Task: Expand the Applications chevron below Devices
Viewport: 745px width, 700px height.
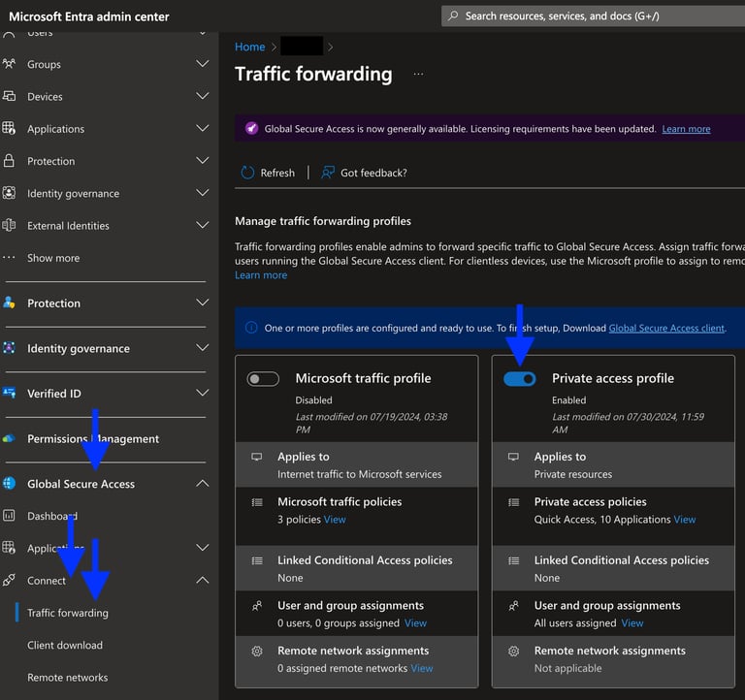Action: [x=203, y=128]
